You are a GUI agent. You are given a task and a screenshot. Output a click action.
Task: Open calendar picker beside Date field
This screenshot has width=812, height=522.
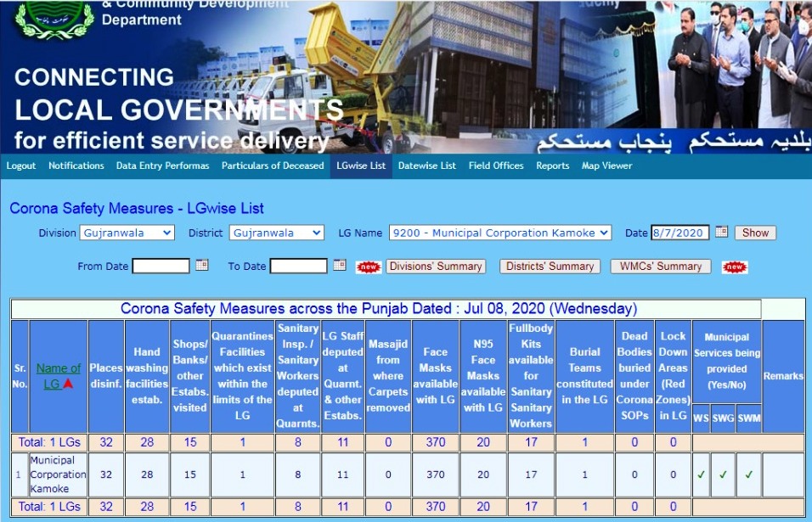click(x=721, y=232)
